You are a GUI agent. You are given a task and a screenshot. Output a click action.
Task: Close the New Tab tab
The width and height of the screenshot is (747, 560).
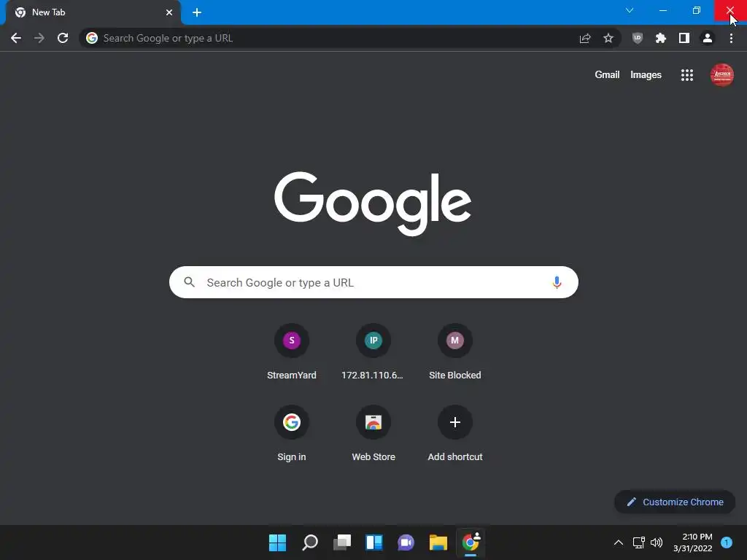click(169, 12)
